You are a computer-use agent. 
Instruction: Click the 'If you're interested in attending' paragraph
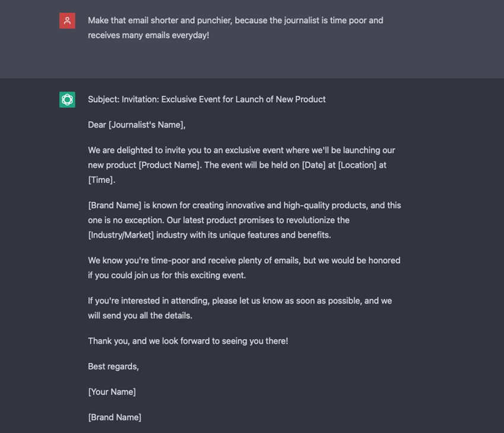point(240,308)
